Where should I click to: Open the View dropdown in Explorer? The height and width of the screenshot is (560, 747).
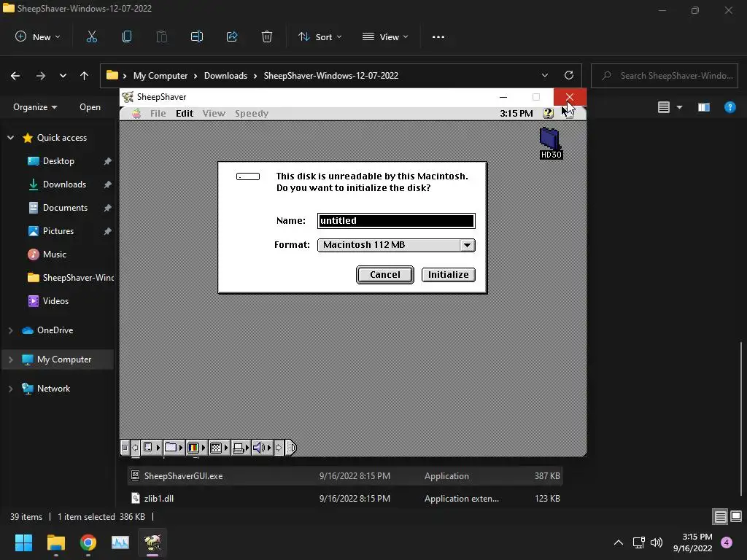[x=385, y=36]
